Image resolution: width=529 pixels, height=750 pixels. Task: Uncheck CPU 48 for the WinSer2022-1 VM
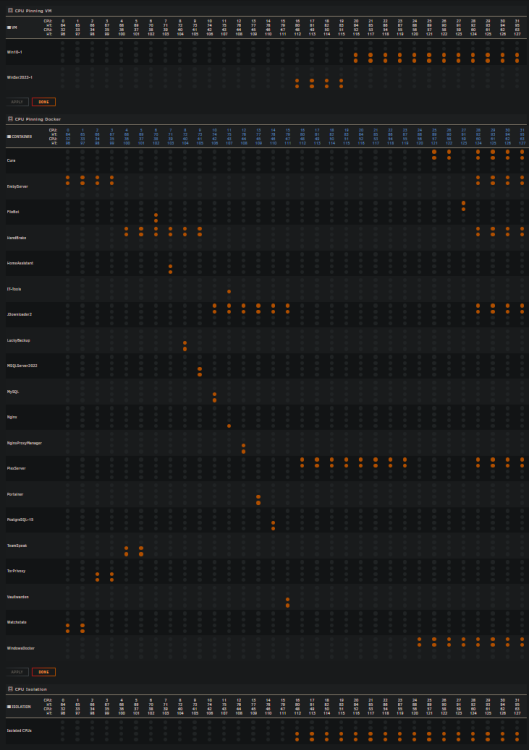297,81
